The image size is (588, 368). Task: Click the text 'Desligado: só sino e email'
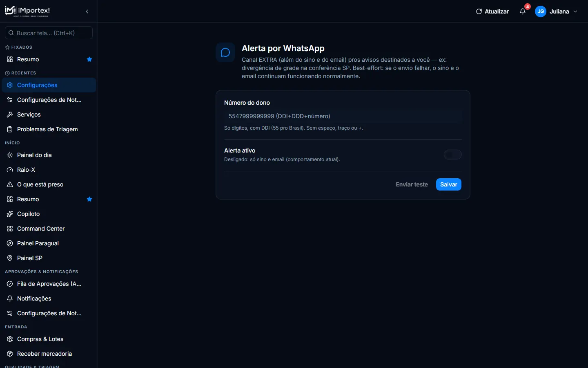(x=282, y=159)
